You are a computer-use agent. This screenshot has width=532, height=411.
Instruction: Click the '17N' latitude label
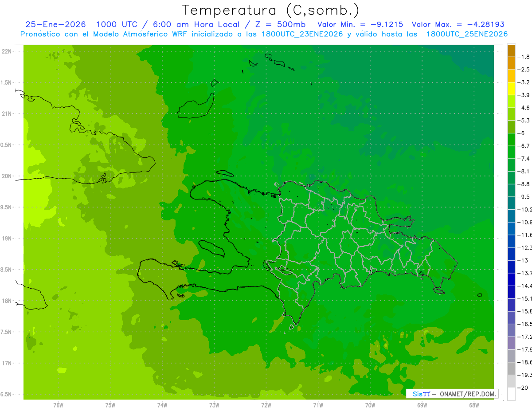tap(6, 363)
